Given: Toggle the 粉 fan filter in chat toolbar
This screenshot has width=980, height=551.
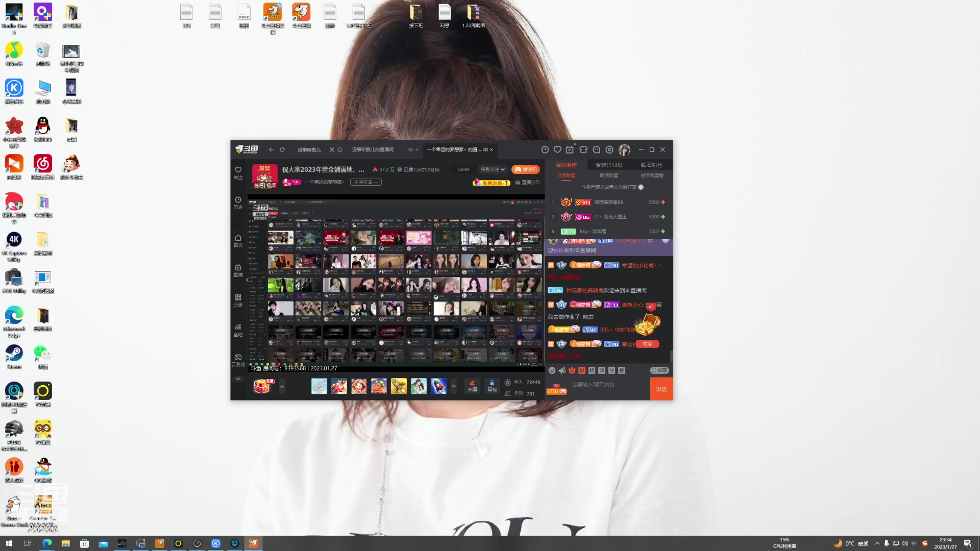Looking at the screenshot, I should click(x=582, y=370).
